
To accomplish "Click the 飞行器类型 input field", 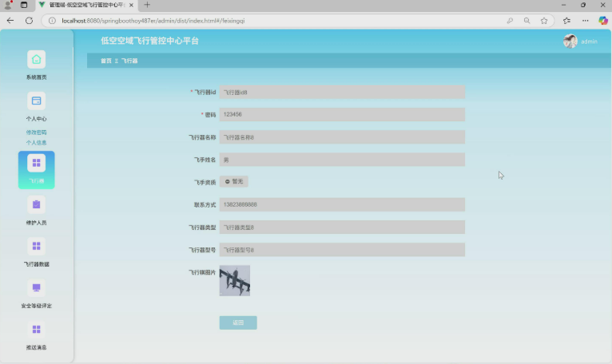I will [x=342, y=227].
